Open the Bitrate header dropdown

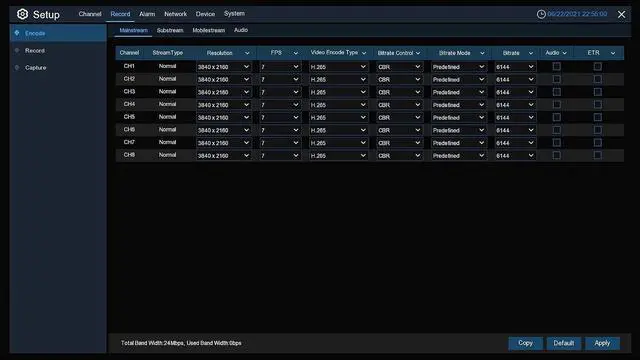(x=531, y=53)
